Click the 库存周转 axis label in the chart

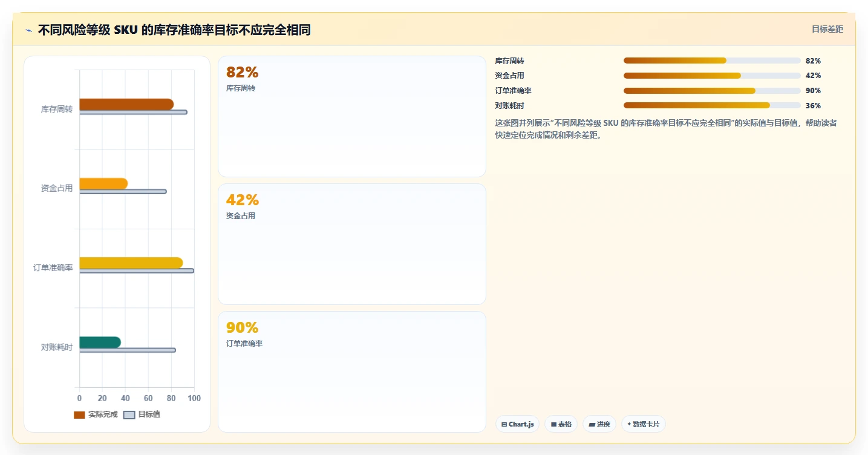pyautogui.click(x=57, y=109)
